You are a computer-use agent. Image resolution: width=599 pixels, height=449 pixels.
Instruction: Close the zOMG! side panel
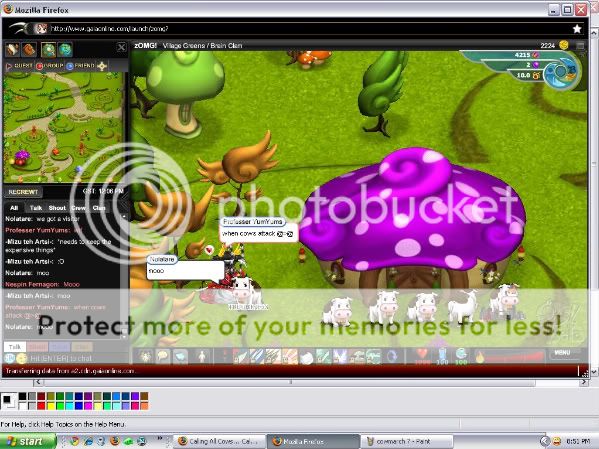coord(121,47)
